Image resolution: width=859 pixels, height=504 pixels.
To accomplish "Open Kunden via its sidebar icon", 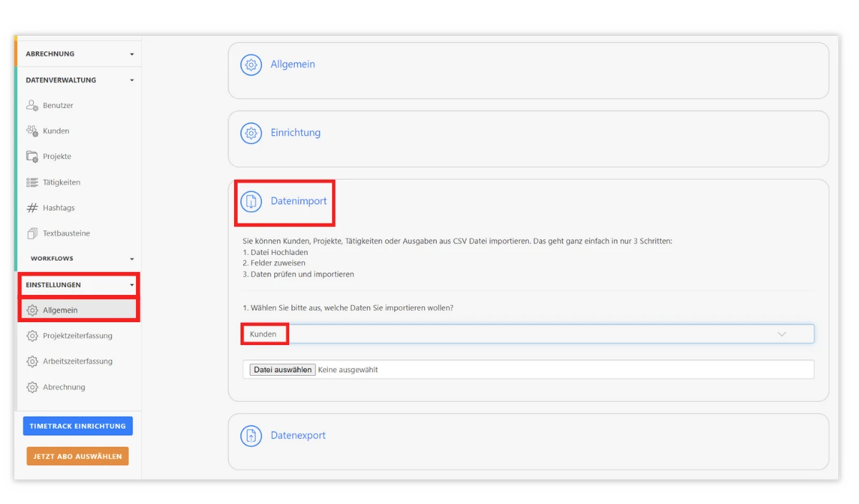I will point(31,131).
